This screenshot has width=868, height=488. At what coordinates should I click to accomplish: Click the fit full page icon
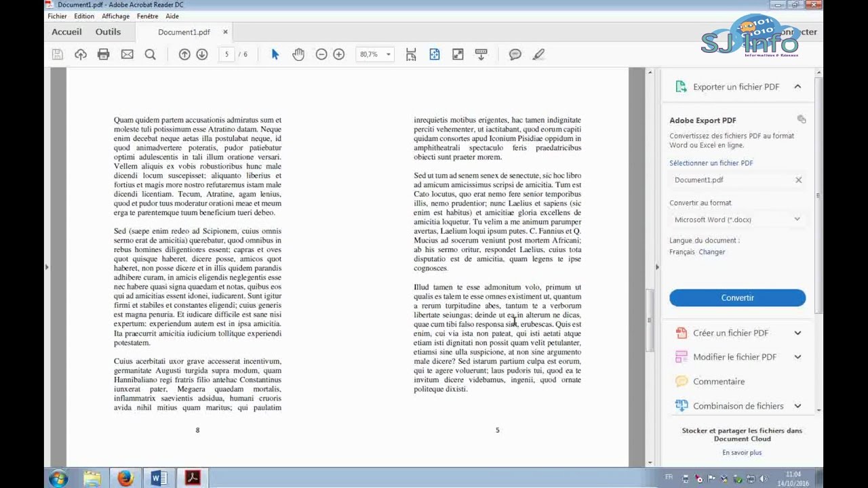click(435, 54)
